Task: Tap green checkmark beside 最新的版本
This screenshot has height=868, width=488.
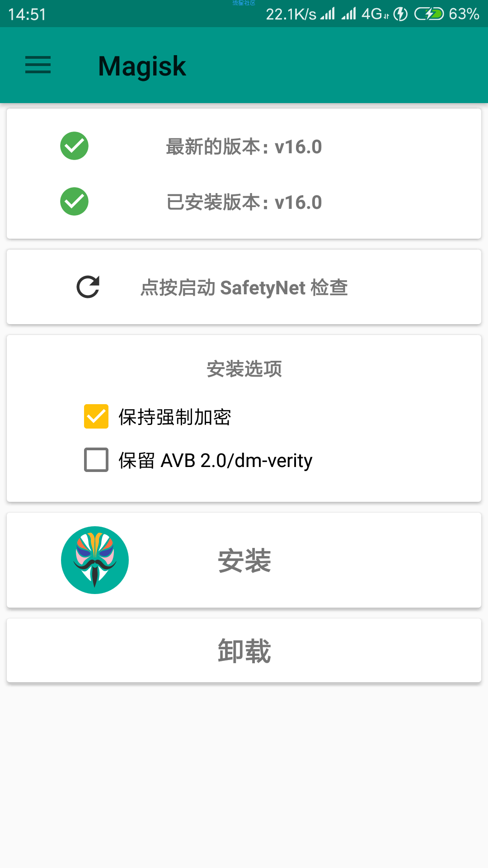Action: coord(74,146)
